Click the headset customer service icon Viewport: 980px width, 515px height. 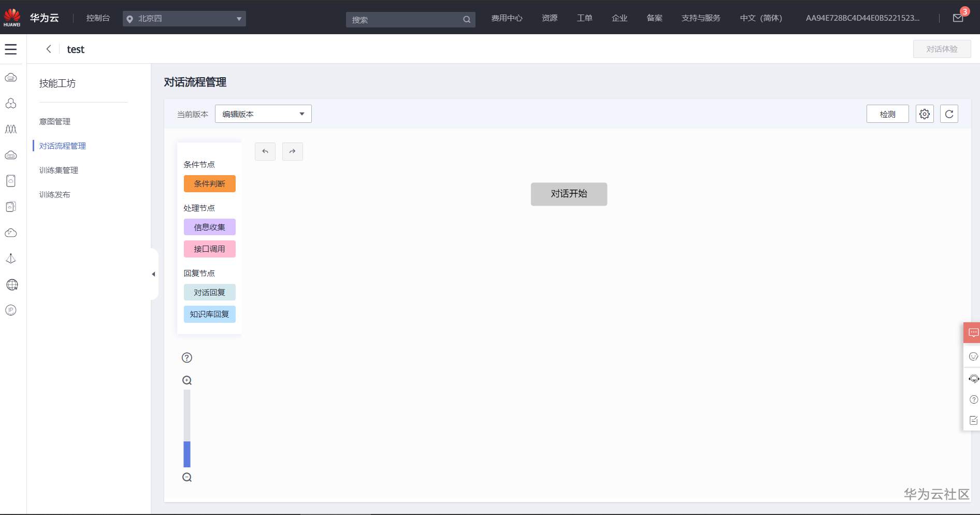(973, 379)
